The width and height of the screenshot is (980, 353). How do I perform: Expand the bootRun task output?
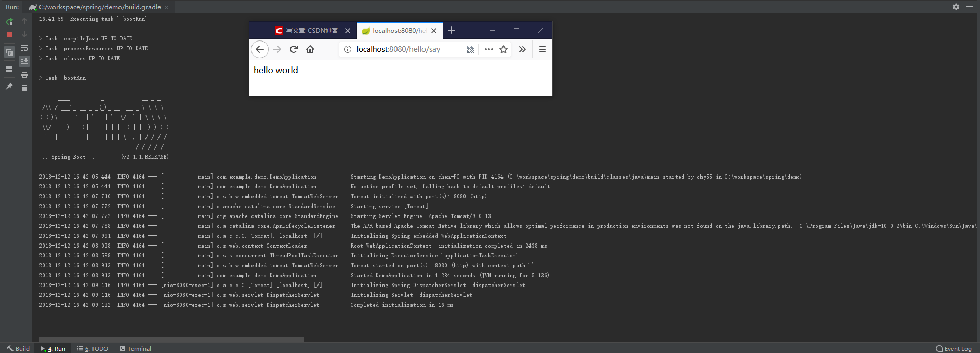coord(41,78)
